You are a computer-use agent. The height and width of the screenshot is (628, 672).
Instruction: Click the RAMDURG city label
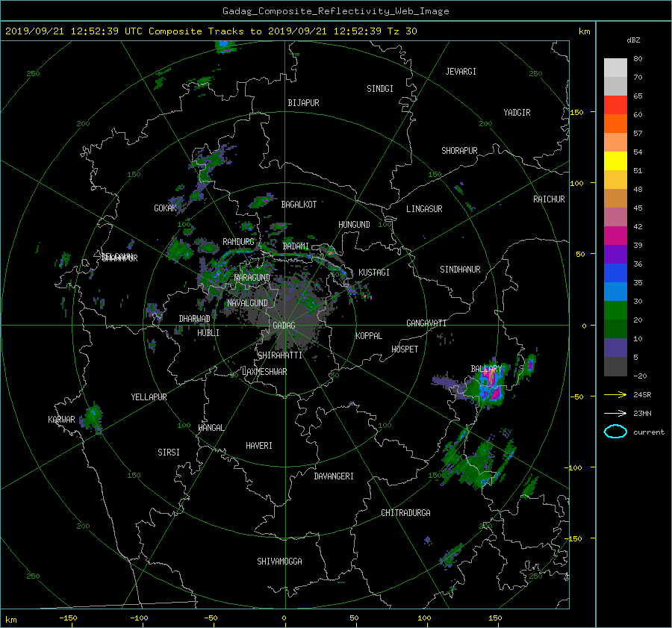click(x=238, y=242)
